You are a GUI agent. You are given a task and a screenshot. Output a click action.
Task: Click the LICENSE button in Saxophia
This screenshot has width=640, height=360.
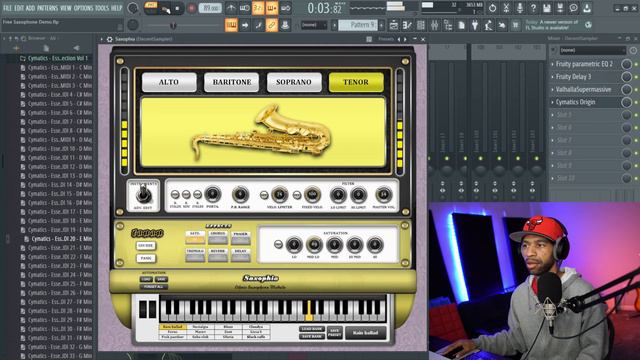tap(146, 246)
